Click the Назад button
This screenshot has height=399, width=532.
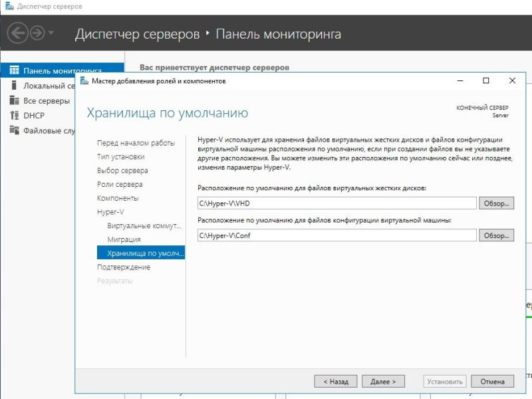tap(336, 381)
